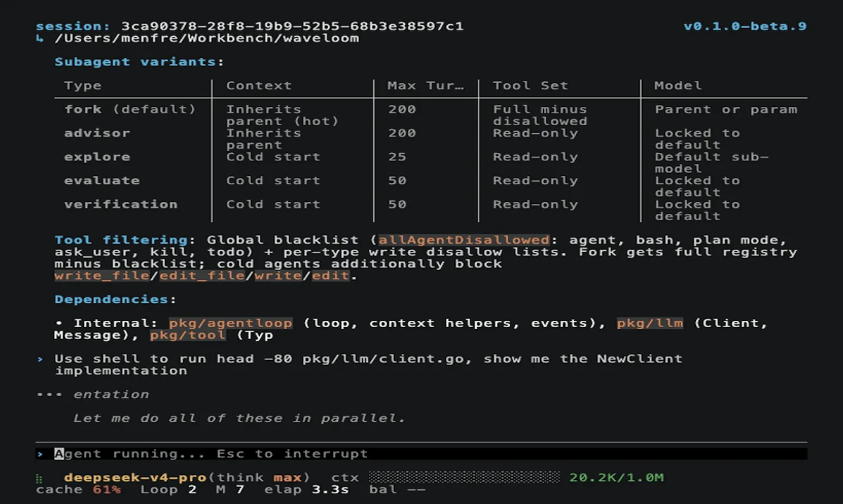
Task: Click max turns value 50 in verification row
Action: [397, 204]
